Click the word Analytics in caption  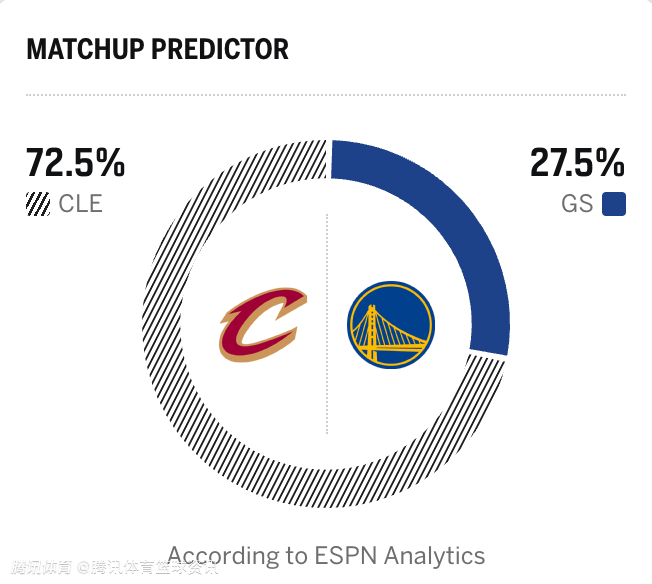click(x=435, y=556)
